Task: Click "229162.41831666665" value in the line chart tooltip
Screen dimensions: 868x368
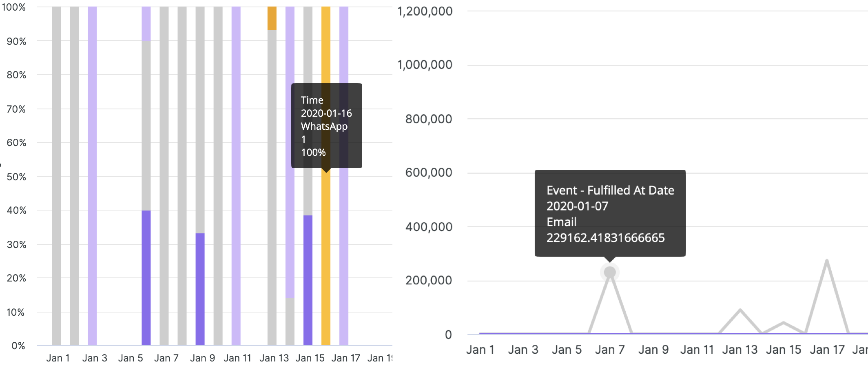Action: (x=606, y=238)
